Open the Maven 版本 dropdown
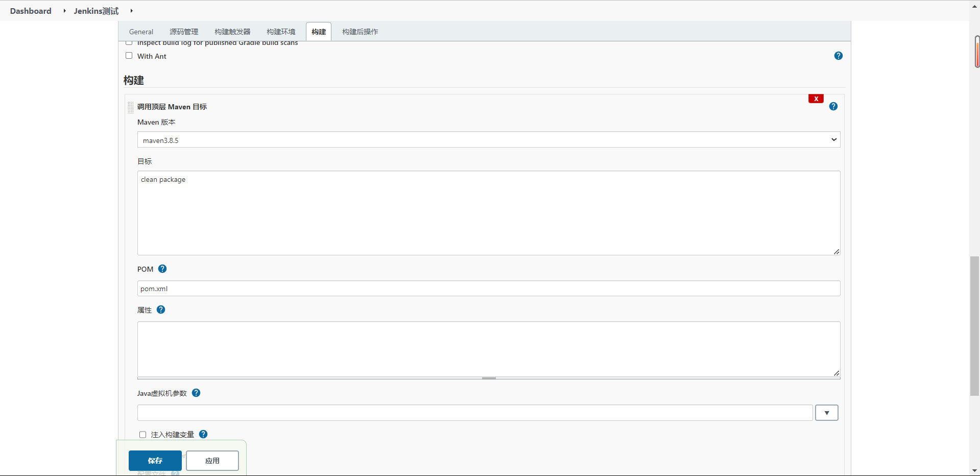 pos(488,140)
